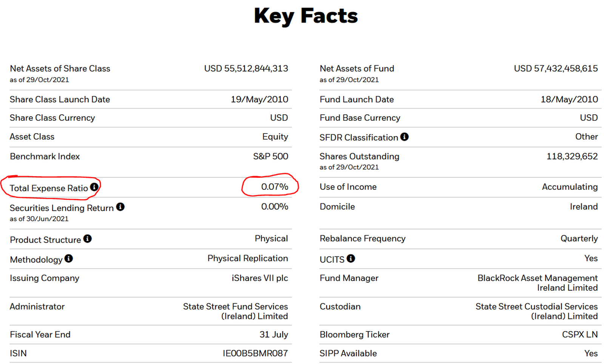Open the UCITS info icon

[x=351, y=258]
